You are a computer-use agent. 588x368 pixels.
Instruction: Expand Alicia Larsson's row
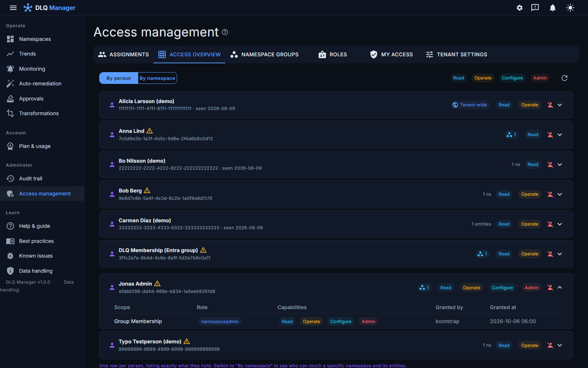pos(560,105)
